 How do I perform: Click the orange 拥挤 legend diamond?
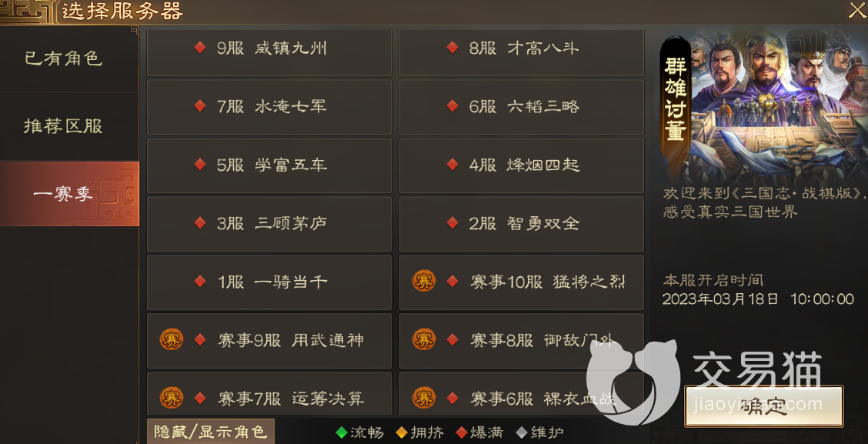tap(402, 432)
